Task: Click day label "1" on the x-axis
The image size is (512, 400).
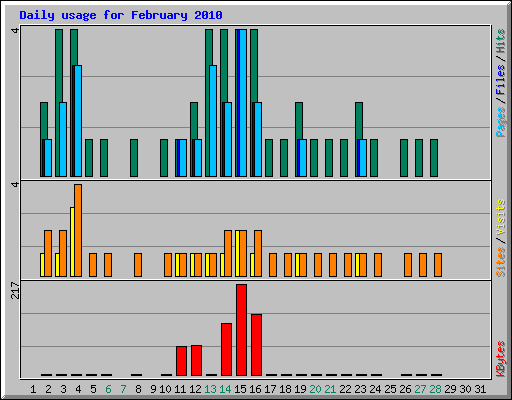Action: click(x=33, y=389)
